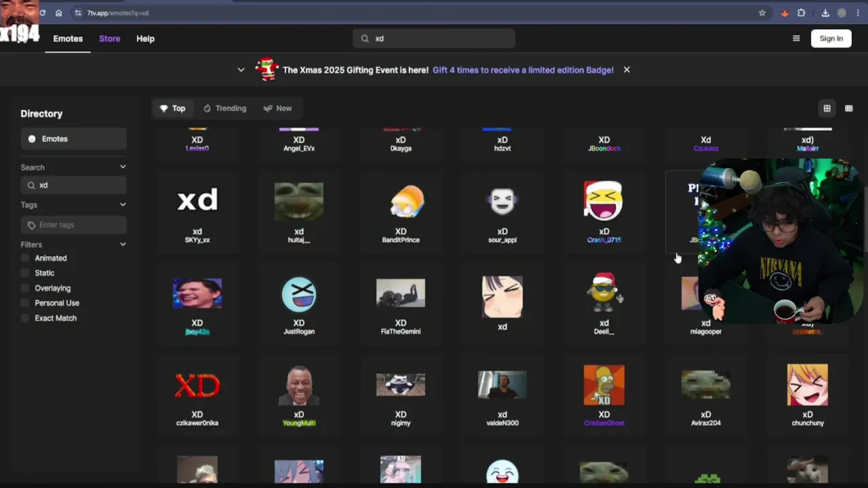Screen dimensions: 868x488
Task: Select the New sorting tab
Action: (277, 108)
